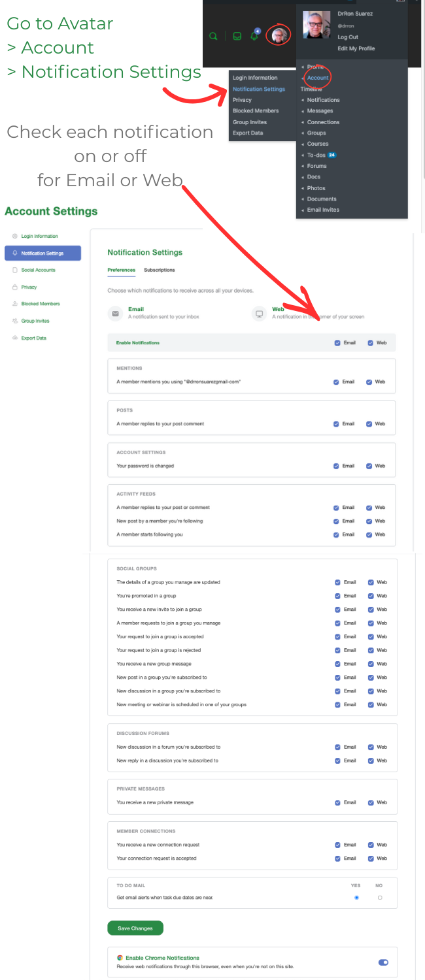This screenshot has width=425, height=980.
Task: Expand the Groups item in the account menu
Action: 316,133
